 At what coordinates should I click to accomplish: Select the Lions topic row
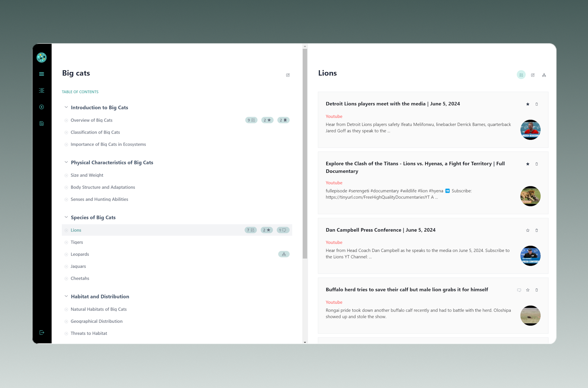177,230
